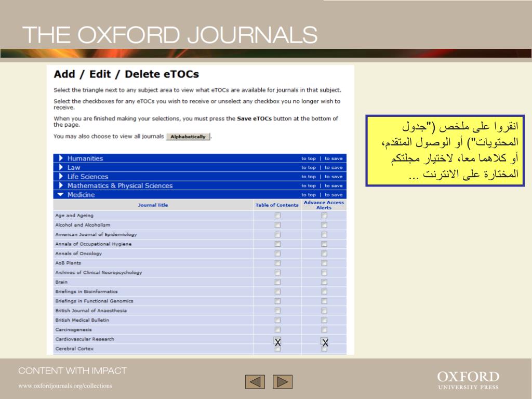Viewport: 532px width, 399px height.
Task: Check Table of Contents for British Medical Bulletin
Action: click(x=277, y=320)
